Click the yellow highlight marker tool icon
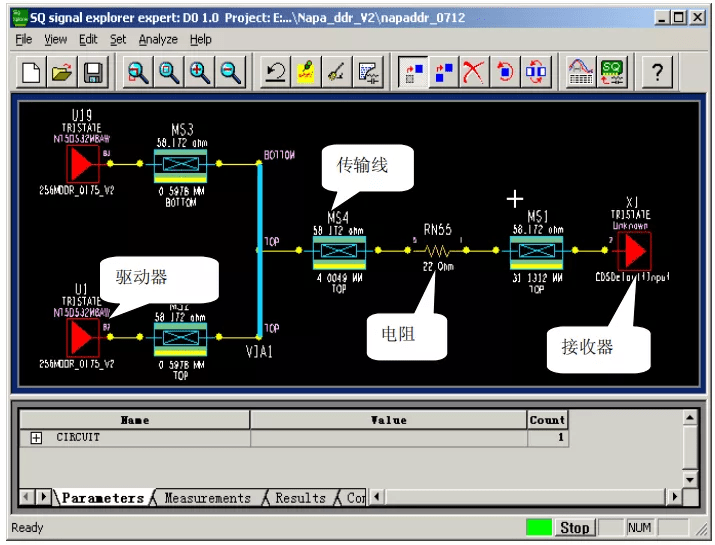715x545 pixels. (x=306, y=72)
